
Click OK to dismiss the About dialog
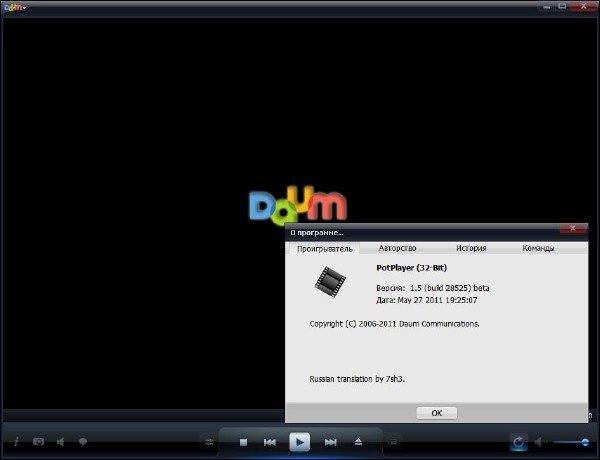tap(436, 412)
